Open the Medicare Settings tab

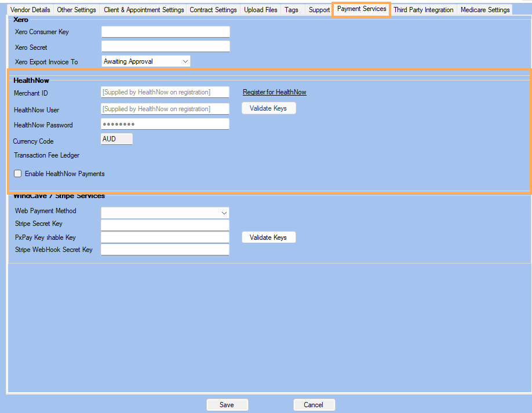[x=485, y=10]
